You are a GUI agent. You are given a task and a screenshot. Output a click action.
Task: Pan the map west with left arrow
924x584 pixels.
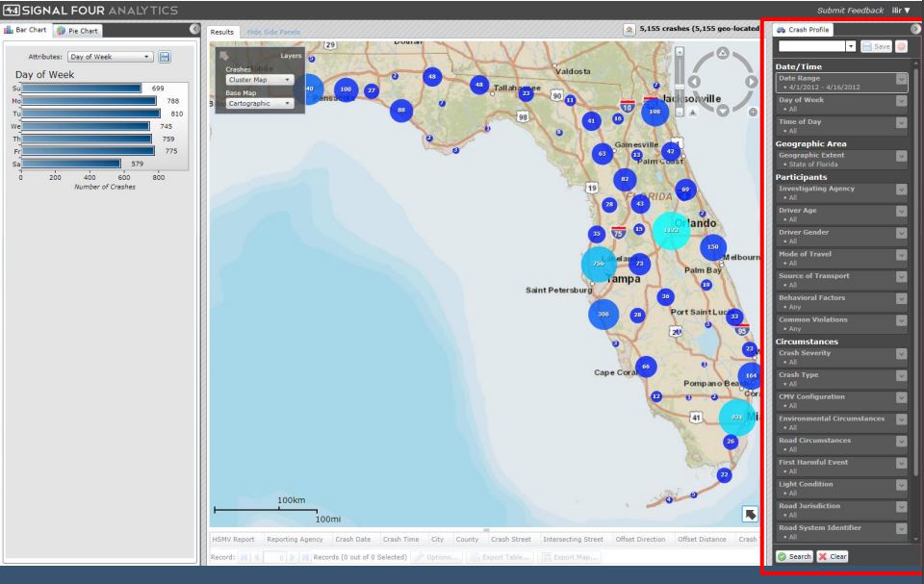pyautogui.click(x=695, y=82)
